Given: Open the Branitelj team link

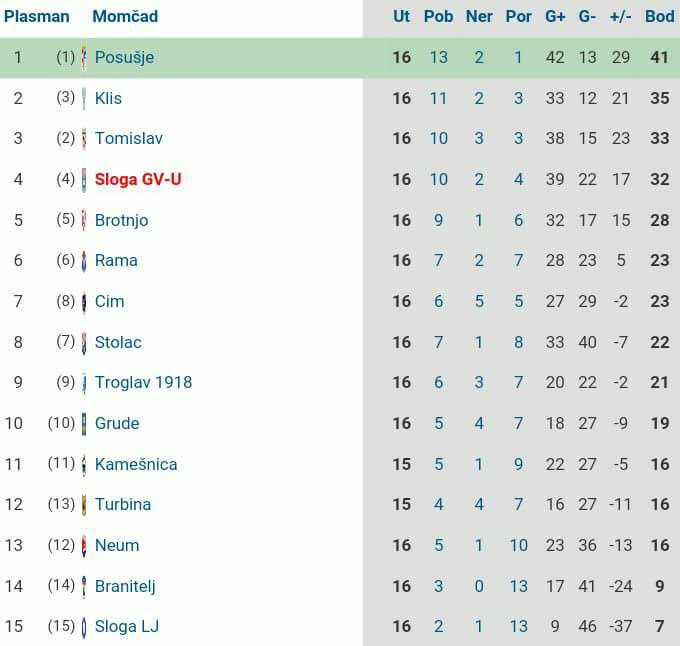Looking at the screenshot, I should (125, 586).
